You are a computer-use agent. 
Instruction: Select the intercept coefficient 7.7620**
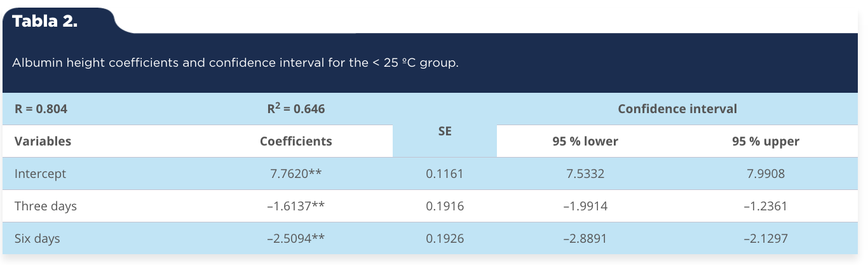coord(296,173)
